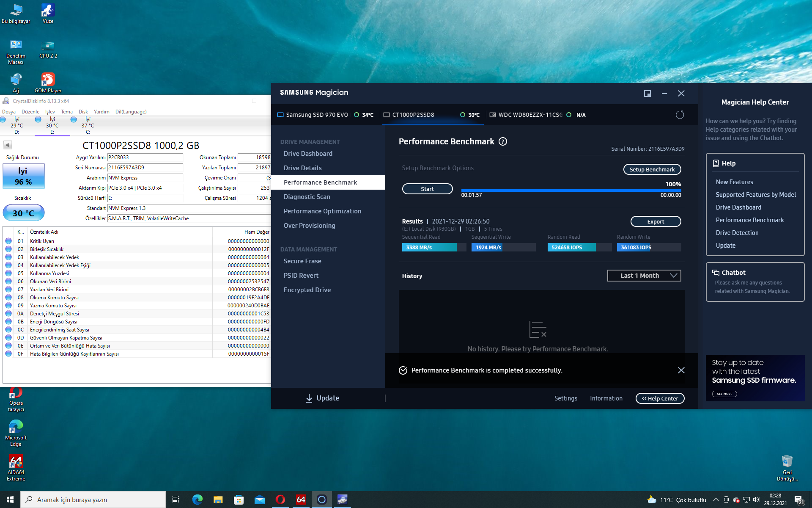Click the Random Read 524658 IOPS bar
812x508 pixels.
[579, 247]
